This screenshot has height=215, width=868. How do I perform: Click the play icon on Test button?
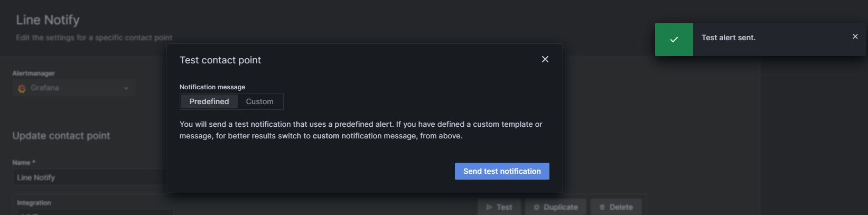click(489, 207)
